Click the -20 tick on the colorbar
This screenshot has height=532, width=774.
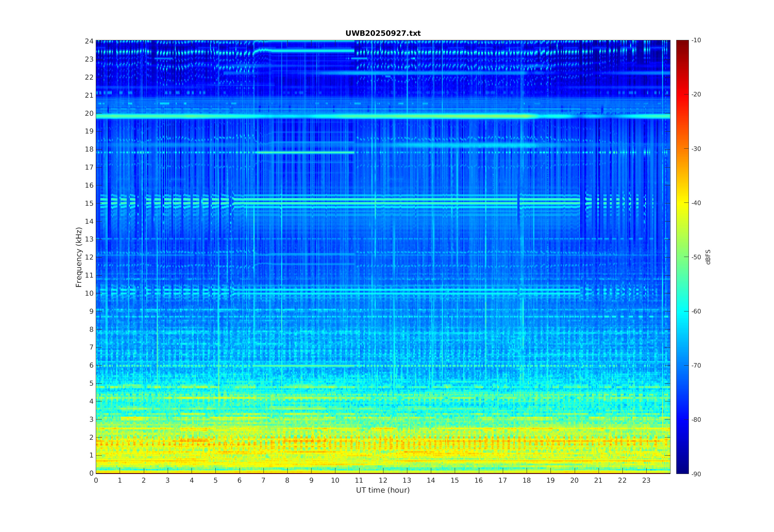point(696,94)
